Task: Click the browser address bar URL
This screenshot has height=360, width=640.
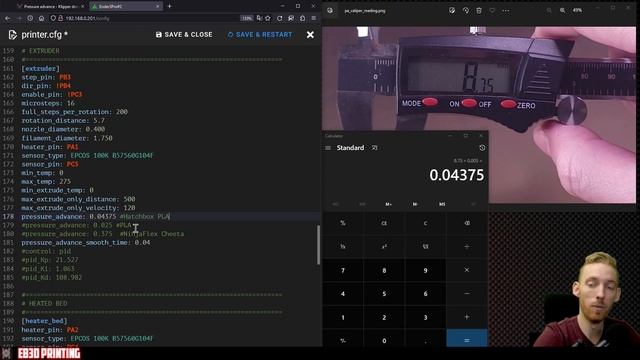Action: click(x=87, y=18)
